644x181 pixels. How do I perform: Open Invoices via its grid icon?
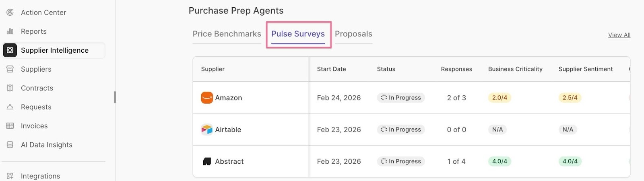(x=10, y=126)
